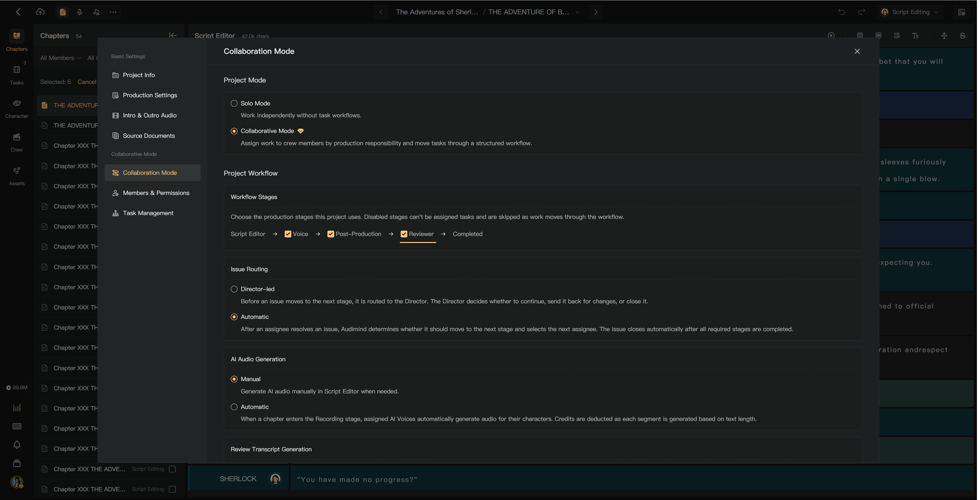The width and height of the screenshot is (980, 500).
Task: Select Automatic under AI Audio Generation
Action: pos(234,407)
